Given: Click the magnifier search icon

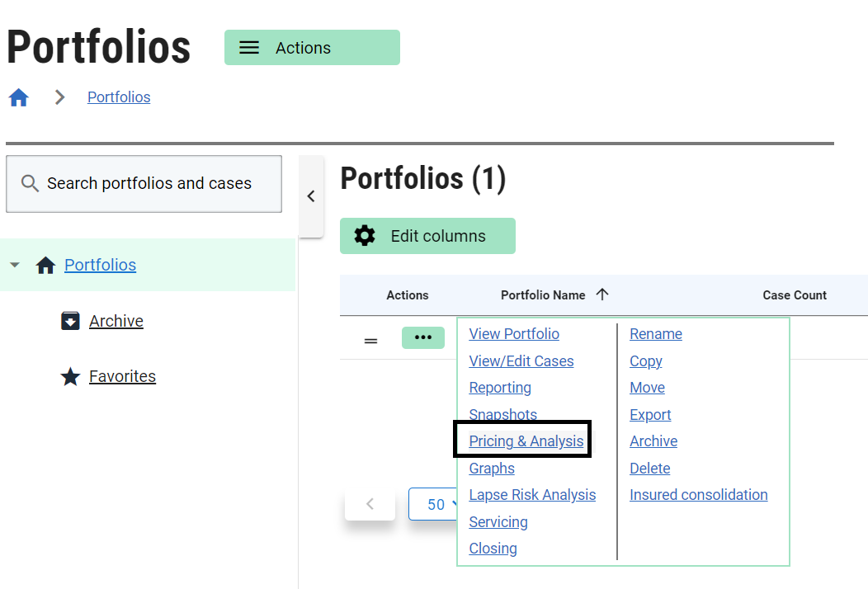Looking at the screenshot, I should tap(30, 184).
